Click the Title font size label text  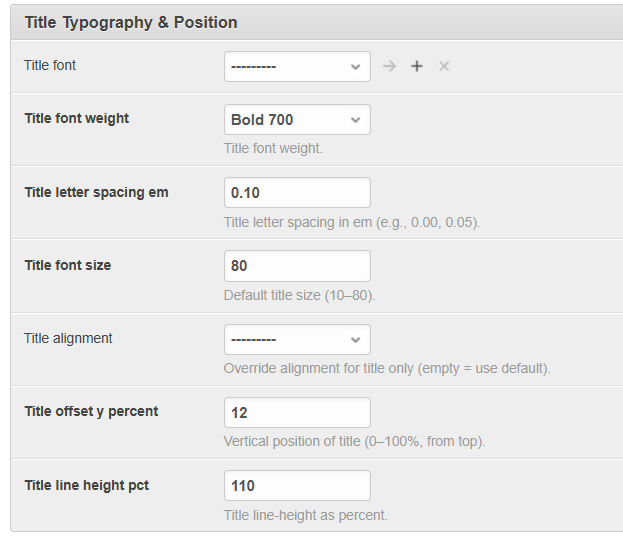pos(68,265)
